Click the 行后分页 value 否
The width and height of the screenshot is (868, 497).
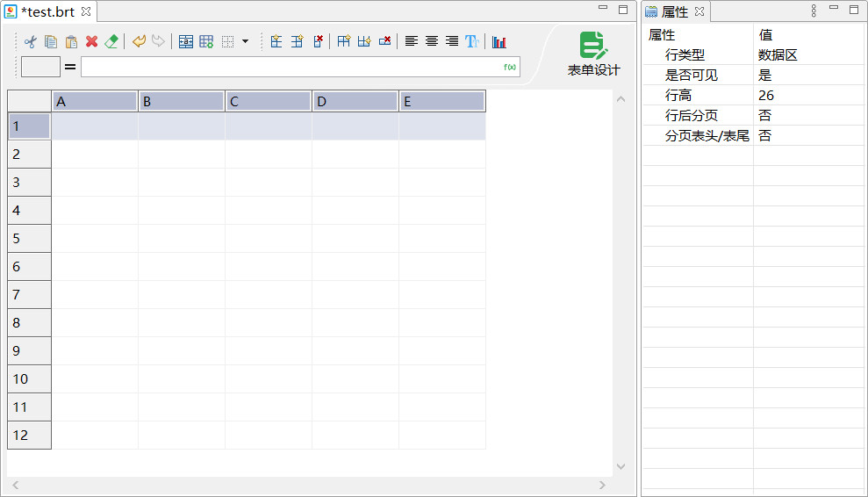click(x=765, y=115)
